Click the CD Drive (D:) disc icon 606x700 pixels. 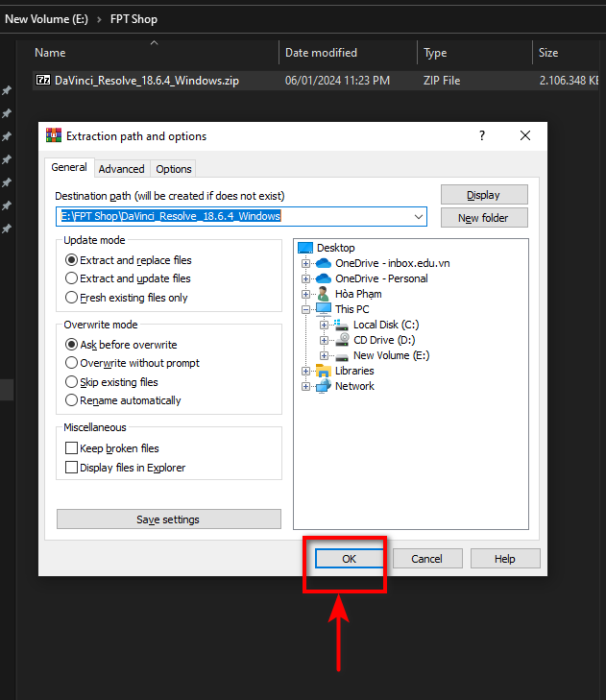click(x=342, y=340)
